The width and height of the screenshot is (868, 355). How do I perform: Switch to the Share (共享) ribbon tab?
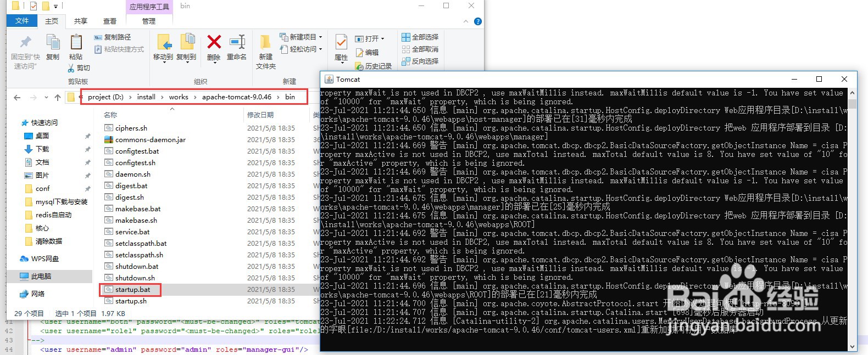pos(81,21)
